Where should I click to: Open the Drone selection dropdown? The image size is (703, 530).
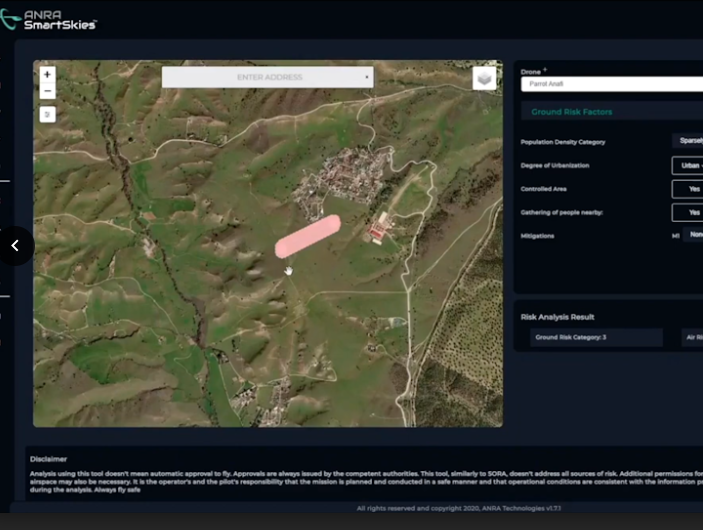(612, 84)
